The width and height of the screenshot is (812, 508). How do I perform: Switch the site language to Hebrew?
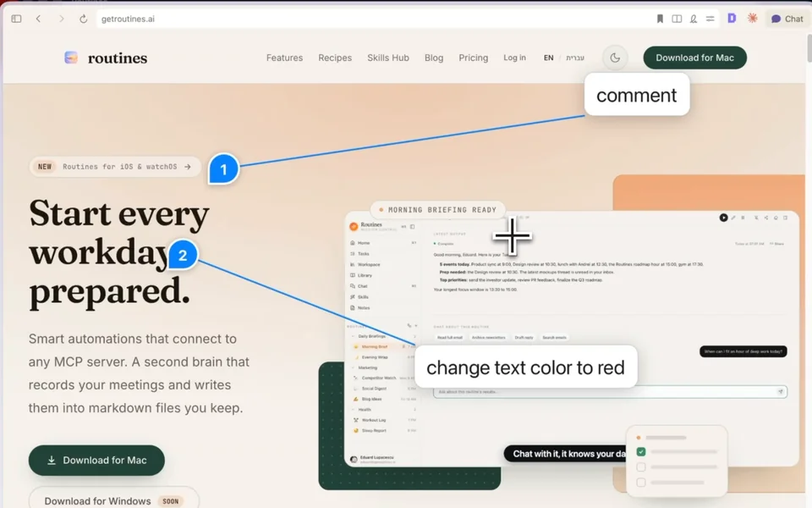575,58
